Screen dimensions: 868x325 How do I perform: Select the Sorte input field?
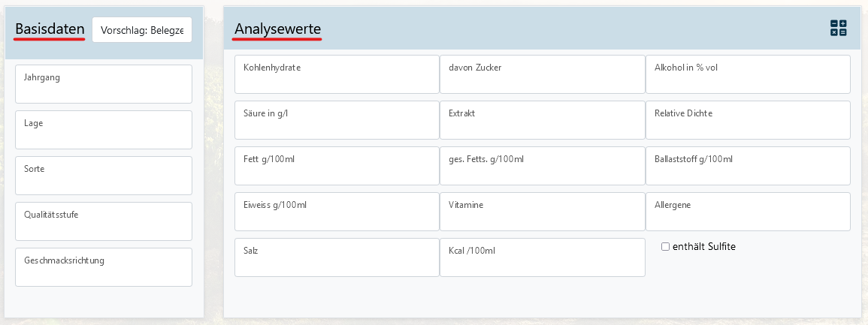pyautogui.click(x=104, y=176)
